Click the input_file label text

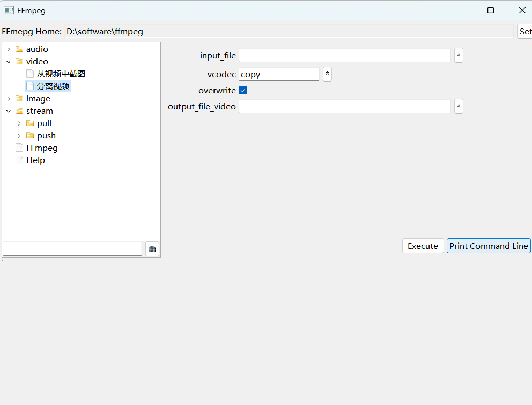tap(218, 55)
